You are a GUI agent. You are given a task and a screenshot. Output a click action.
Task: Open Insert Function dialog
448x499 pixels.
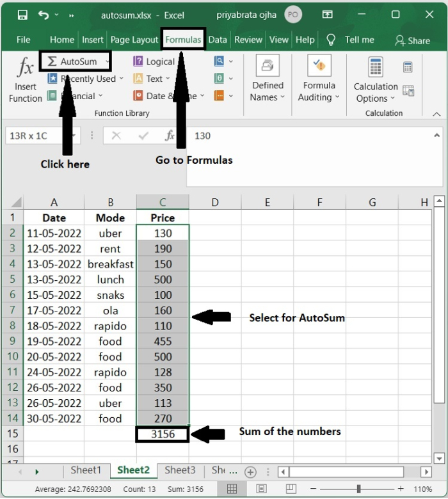[x=26, y=79]
